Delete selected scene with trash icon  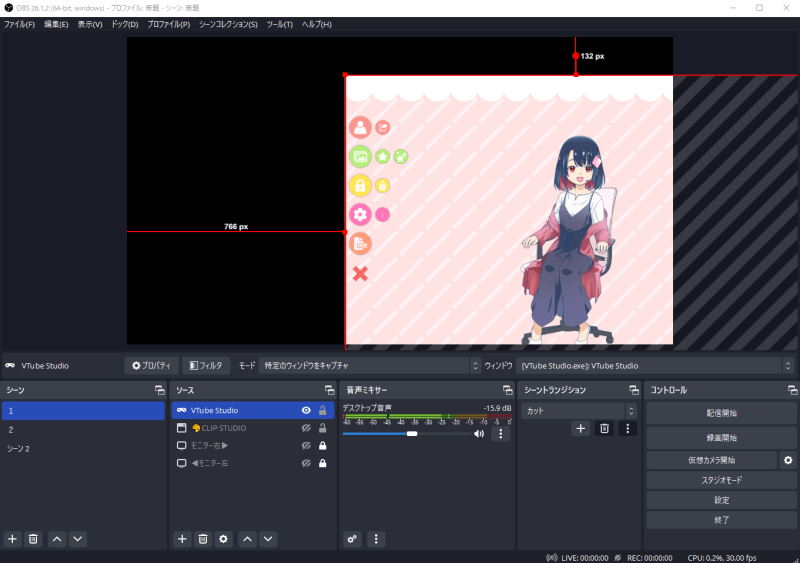pos(33,539)
